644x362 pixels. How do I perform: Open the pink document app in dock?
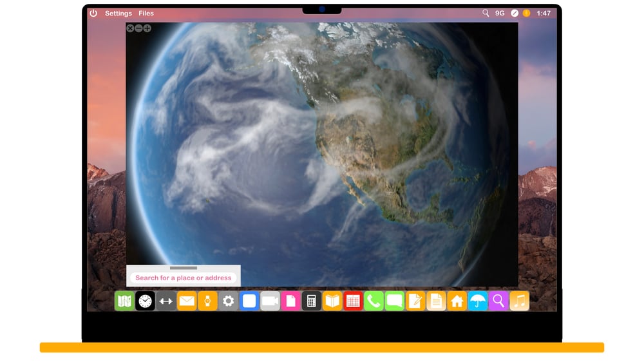(x=291, y=301)
